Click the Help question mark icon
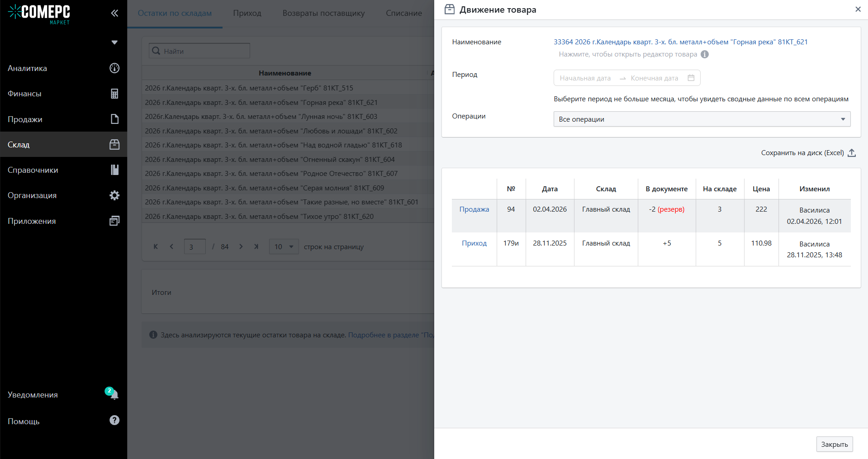Image resolution: width=868 pixels, height=459 pixels. 114,421
